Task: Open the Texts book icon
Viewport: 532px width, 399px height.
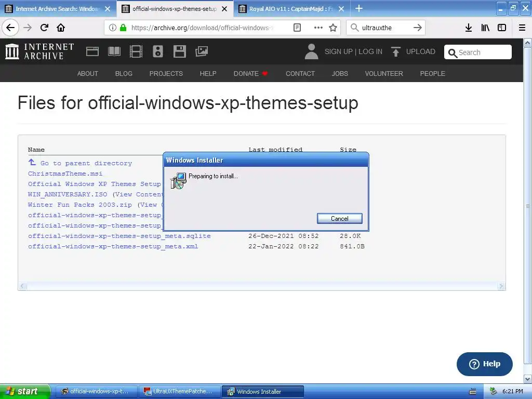Action: pyautogui.click(x=114, y=51)
